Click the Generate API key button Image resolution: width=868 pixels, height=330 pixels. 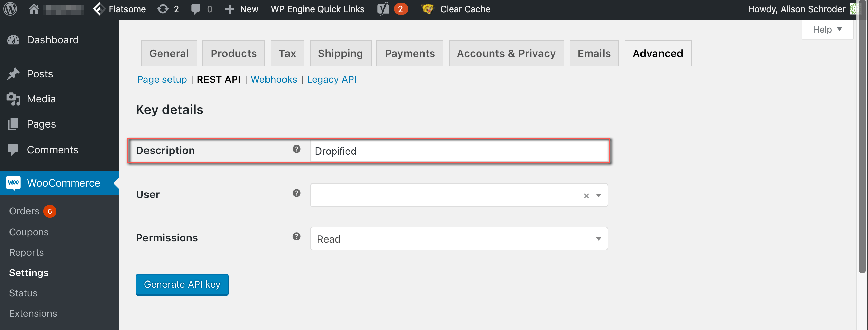(182, 285)
